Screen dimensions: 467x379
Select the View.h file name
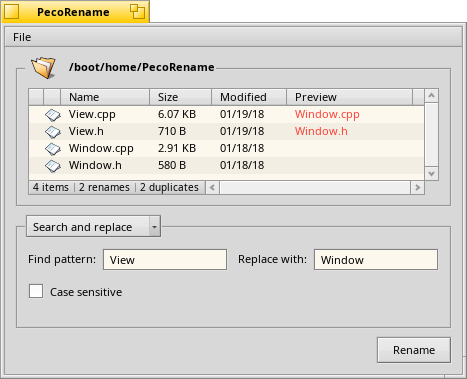[86, 131]
